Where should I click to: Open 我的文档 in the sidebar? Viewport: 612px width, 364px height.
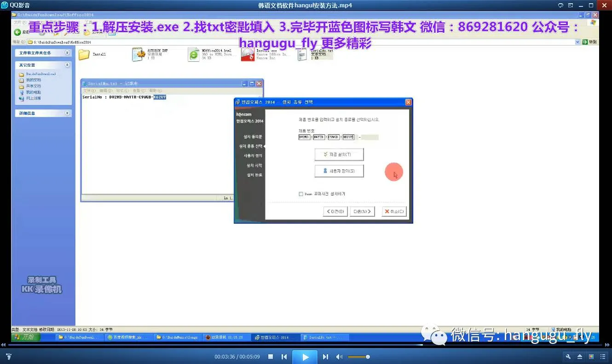click(x=33, y=80)
